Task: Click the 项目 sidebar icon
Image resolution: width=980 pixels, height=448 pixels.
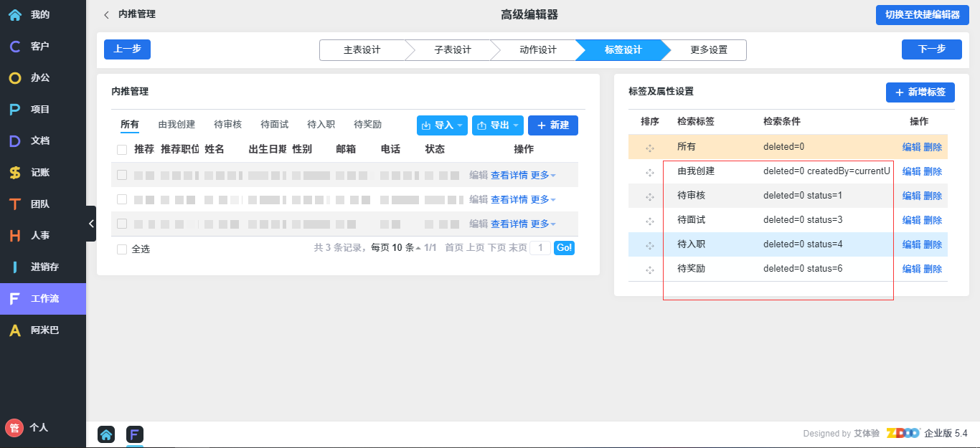Action: [14, 109]
